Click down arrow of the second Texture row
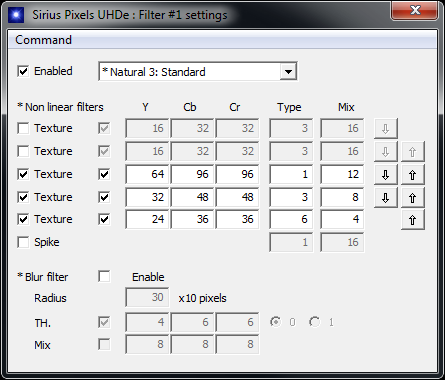Image resolution: width=445 pixels, height=380 pixels. [x=386, y=151]
